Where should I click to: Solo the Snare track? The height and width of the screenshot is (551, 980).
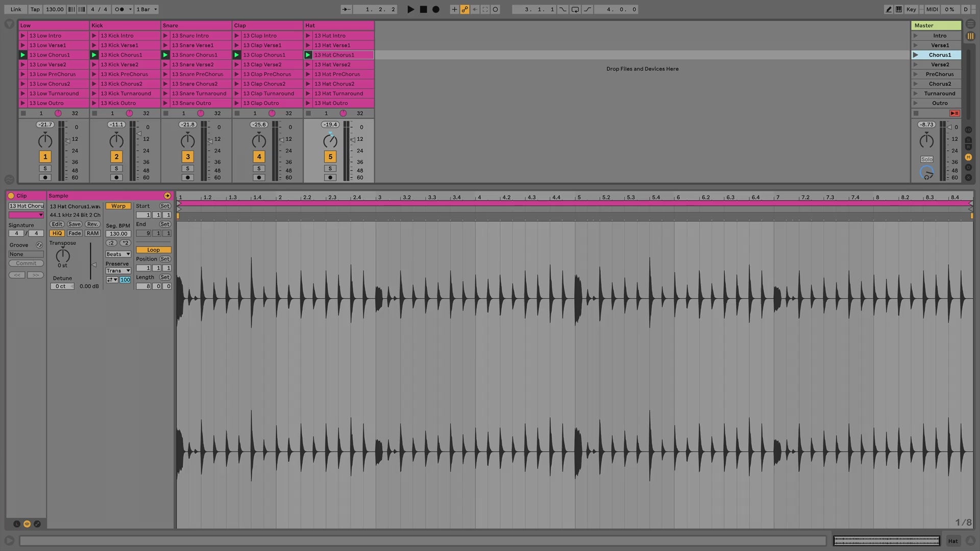click(187, 168)
